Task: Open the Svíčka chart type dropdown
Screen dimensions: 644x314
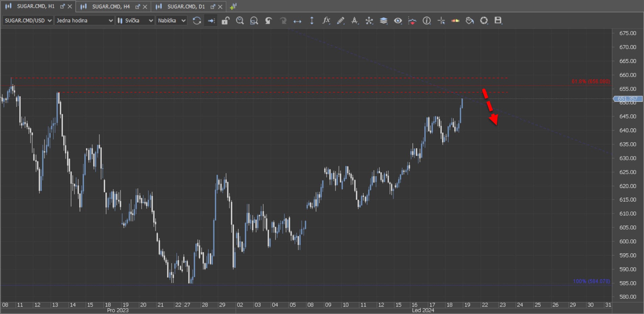Action: [x=135, y=21]
